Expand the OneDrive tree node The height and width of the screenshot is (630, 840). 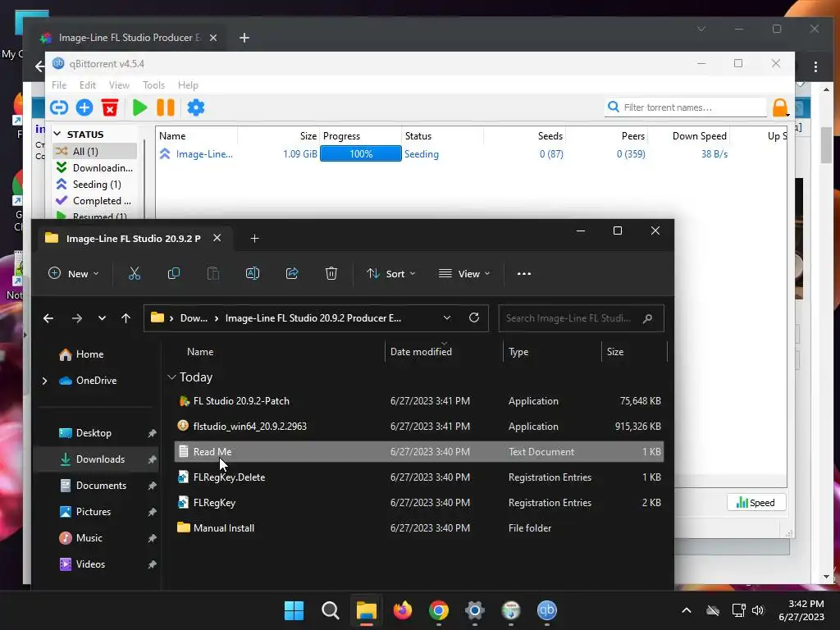click(44, 381)
